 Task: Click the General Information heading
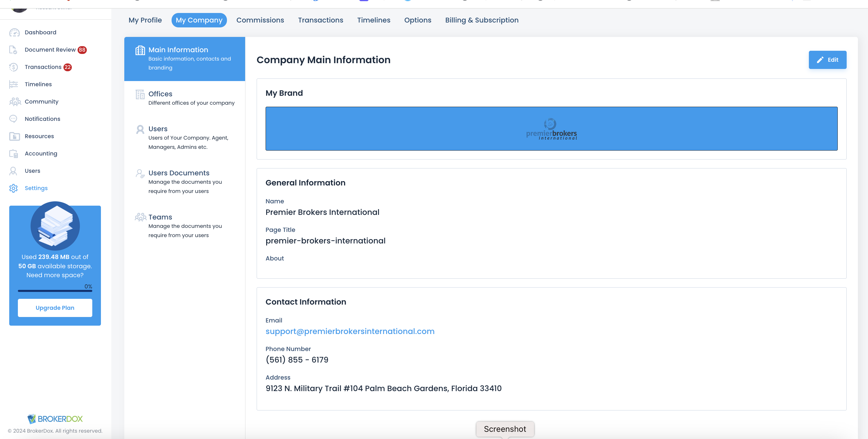coord(305,183)
